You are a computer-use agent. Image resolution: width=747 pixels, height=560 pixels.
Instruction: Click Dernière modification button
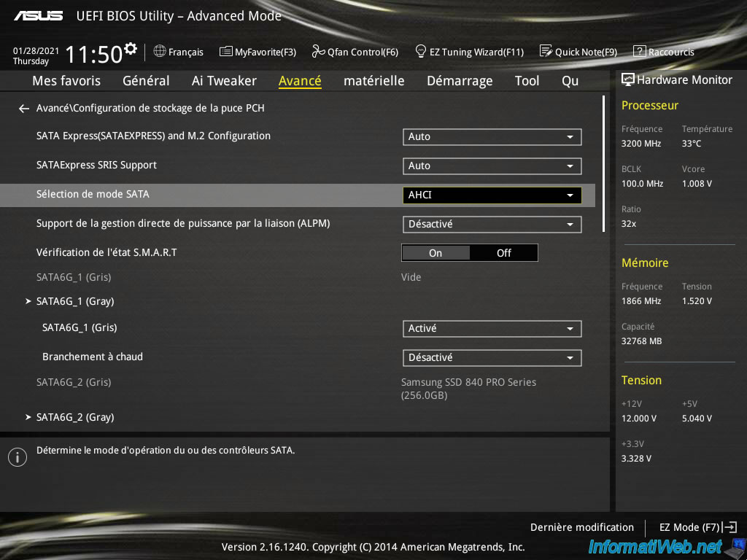coord(581,527)
